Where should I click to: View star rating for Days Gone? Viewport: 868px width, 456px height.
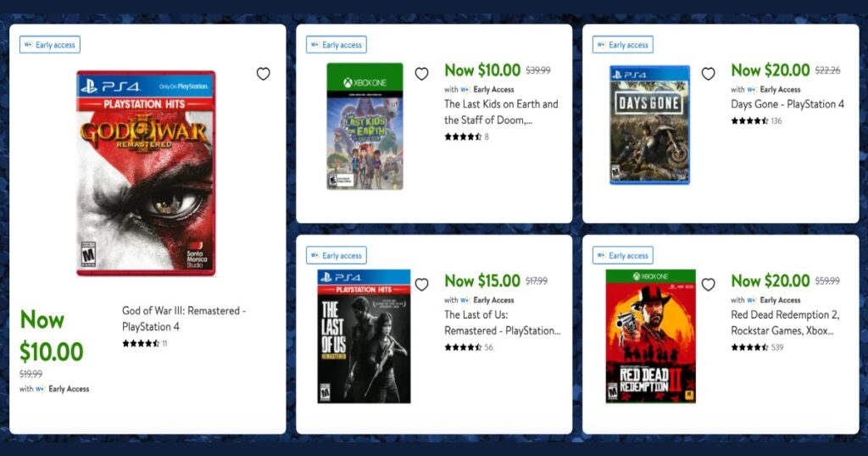[749, 121]
